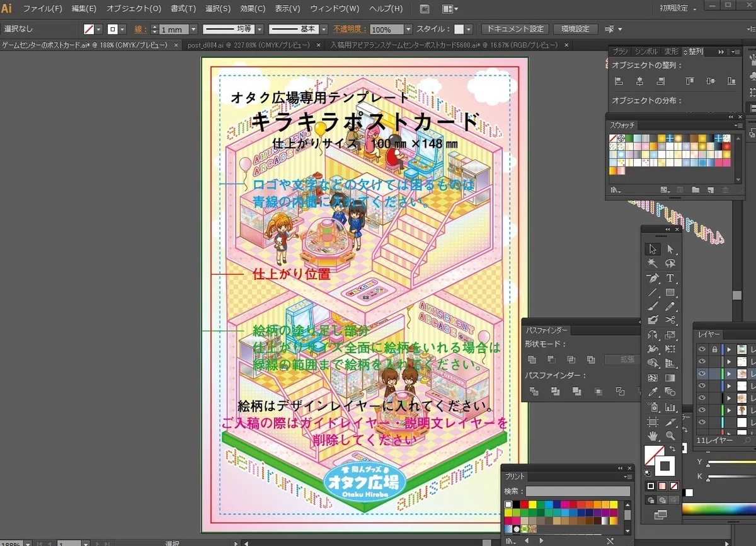This screenshot has width=756, height=546.
Task: Click New Swatch icon in Swatches panel
Action: [711, 190]
